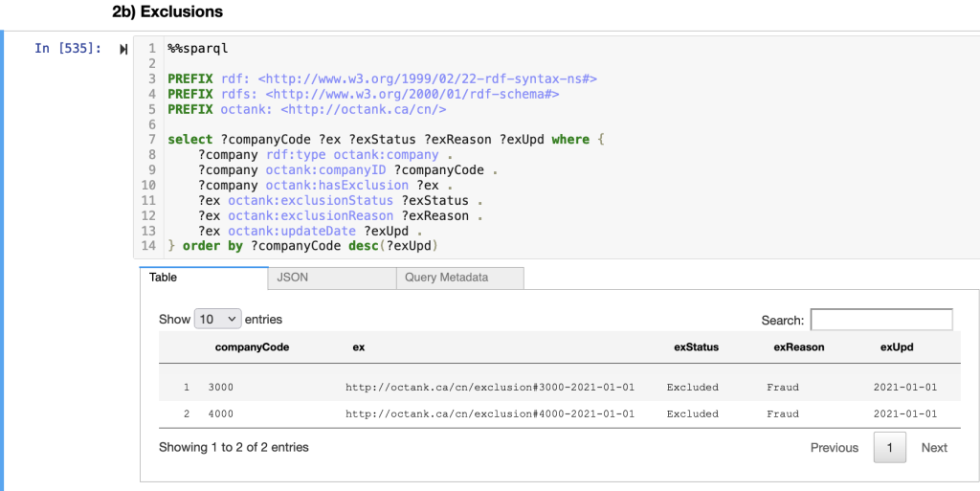This screenshot has height=491, width=980.
Task: Click the 2021-01-01 date in row 4000
Action: pyautogui.click(x=905, y=414)
